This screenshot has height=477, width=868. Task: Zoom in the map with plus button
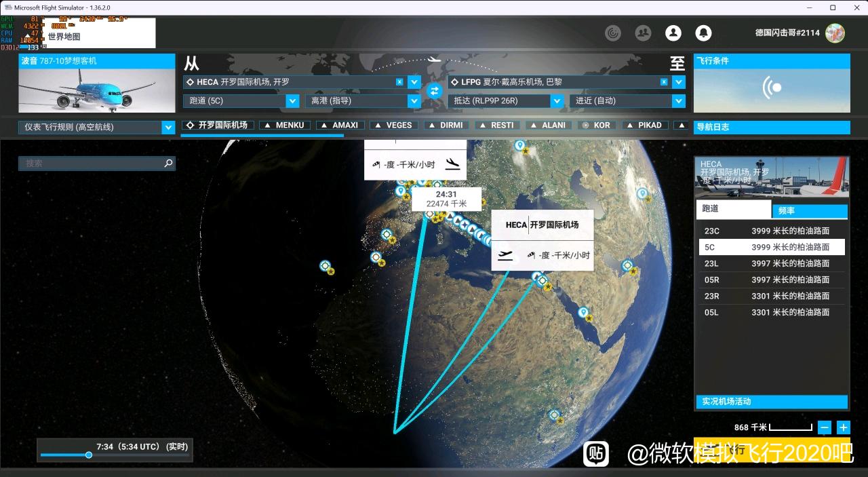point(844,427)
